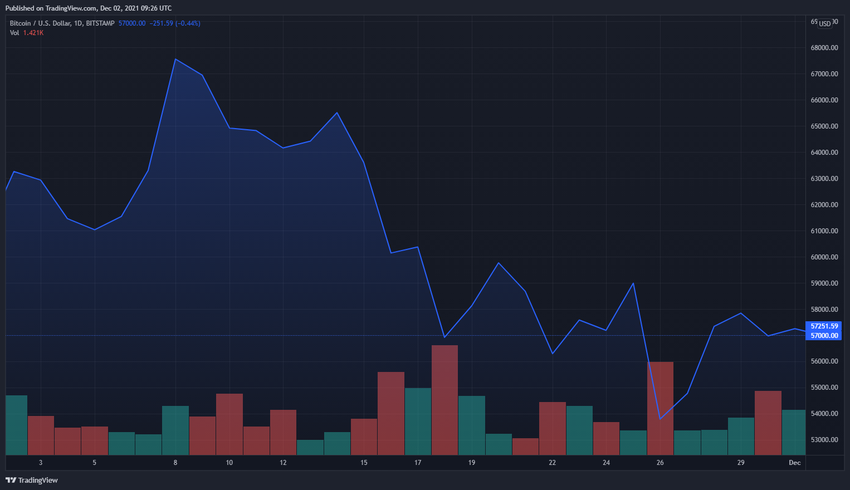
Task: Click the date label 26 on time axis
Action: pos(660,462)
